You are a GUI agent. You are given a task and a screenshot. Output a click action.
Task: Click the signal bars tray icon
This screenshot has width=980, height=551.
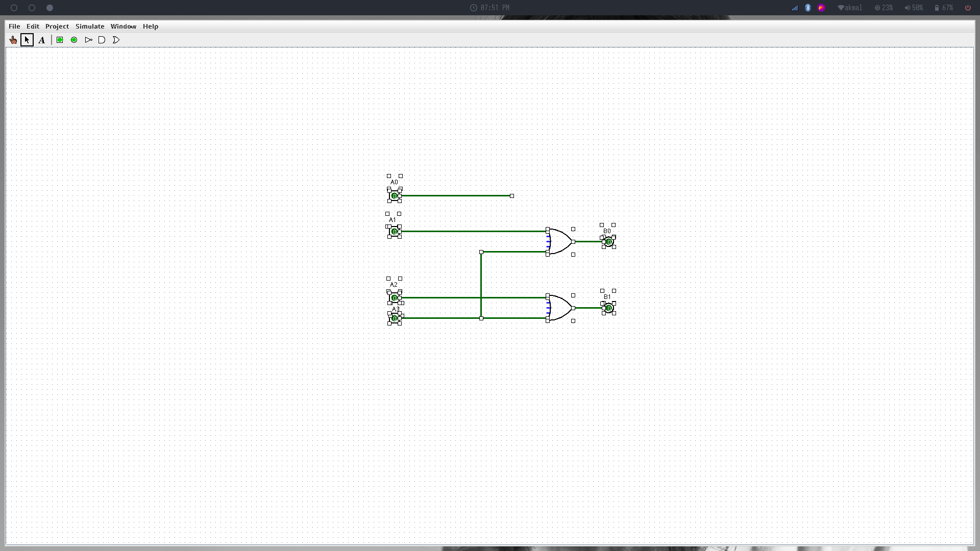point(795,8)
